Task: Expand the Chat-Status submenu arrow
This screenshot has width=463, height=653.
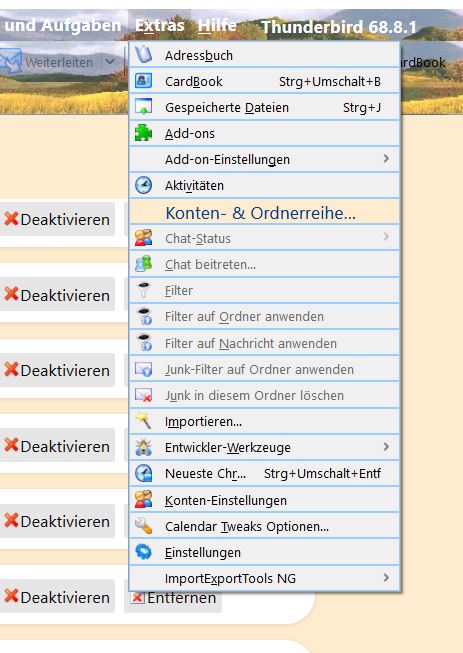Action: pos(386,237)
